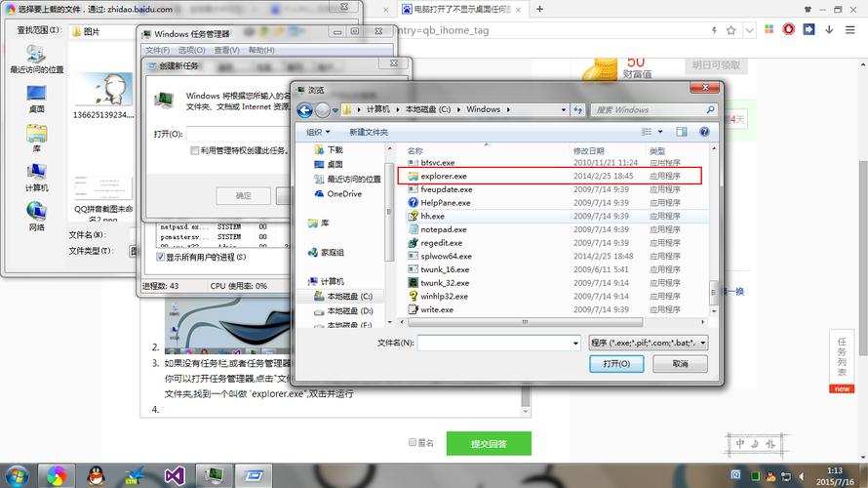
Task: Open the 组织 dropdown menu
Action: [318, 132]
